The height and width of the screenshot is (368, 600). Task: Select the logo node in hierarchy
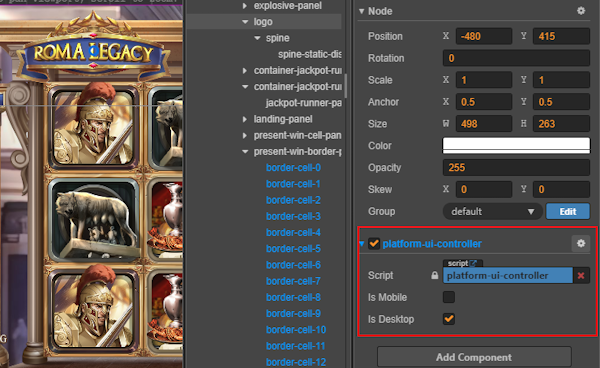pos(263,22)
